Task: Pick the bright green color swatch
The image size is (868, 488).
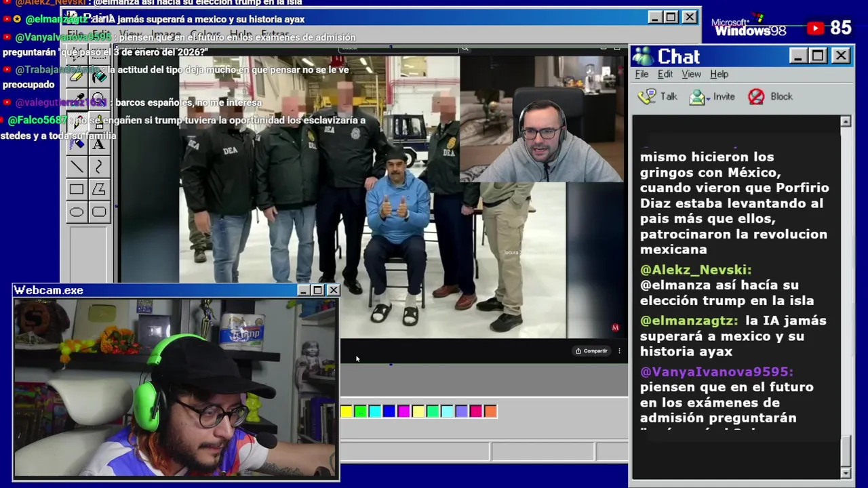Action: [360, 411]
